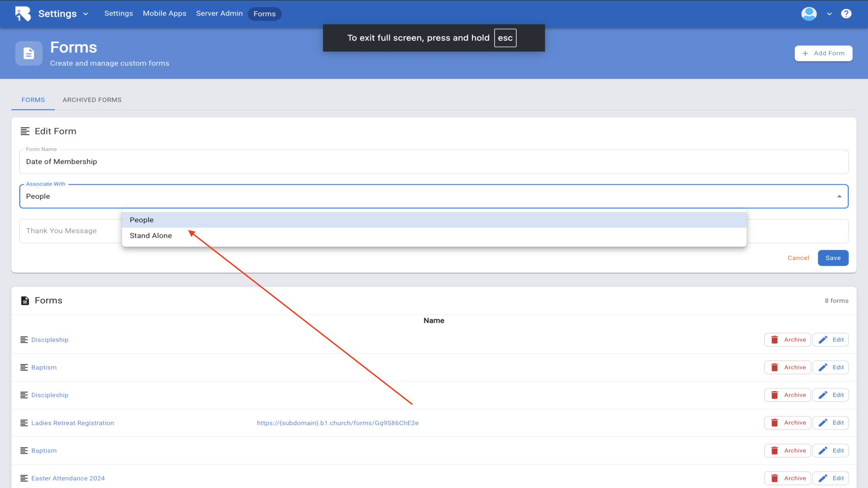Collapse the Associate With dropdown arrow
Screen dimensions: 868x488
tap(839, 197)
